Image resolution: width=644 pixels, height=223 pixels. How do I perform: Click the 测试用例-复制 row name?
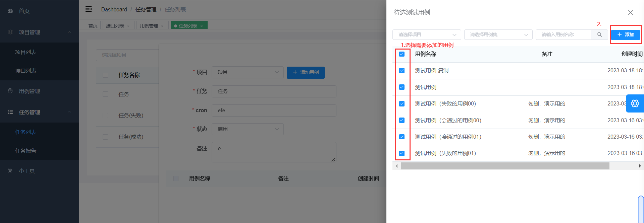point(432,71)
